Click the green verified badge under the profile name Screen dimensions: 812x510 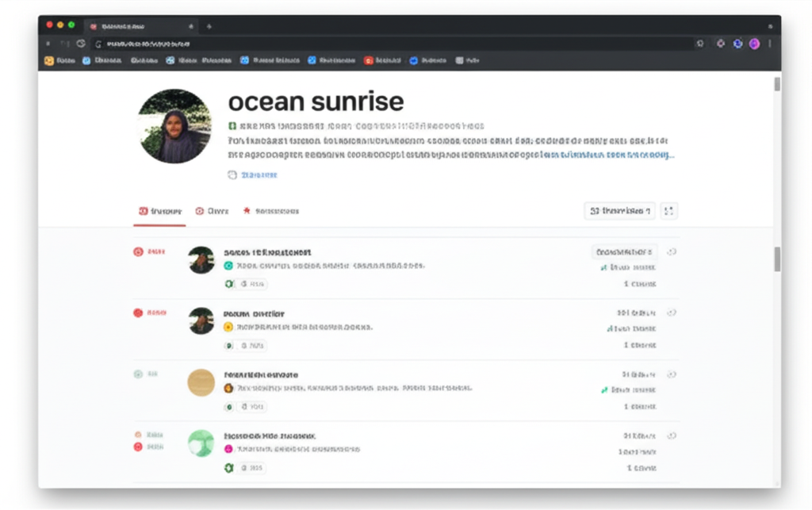click(x=231, y=125)
